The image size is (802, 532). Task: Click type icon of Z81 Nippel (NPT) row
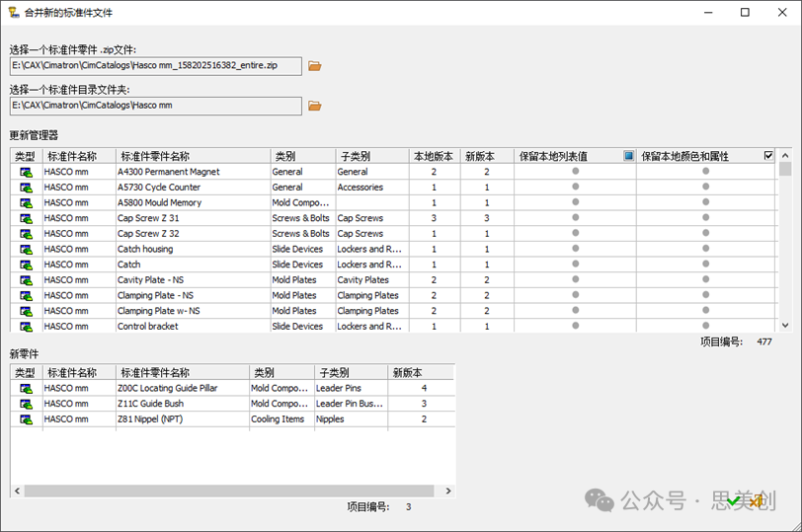point(26,419)
